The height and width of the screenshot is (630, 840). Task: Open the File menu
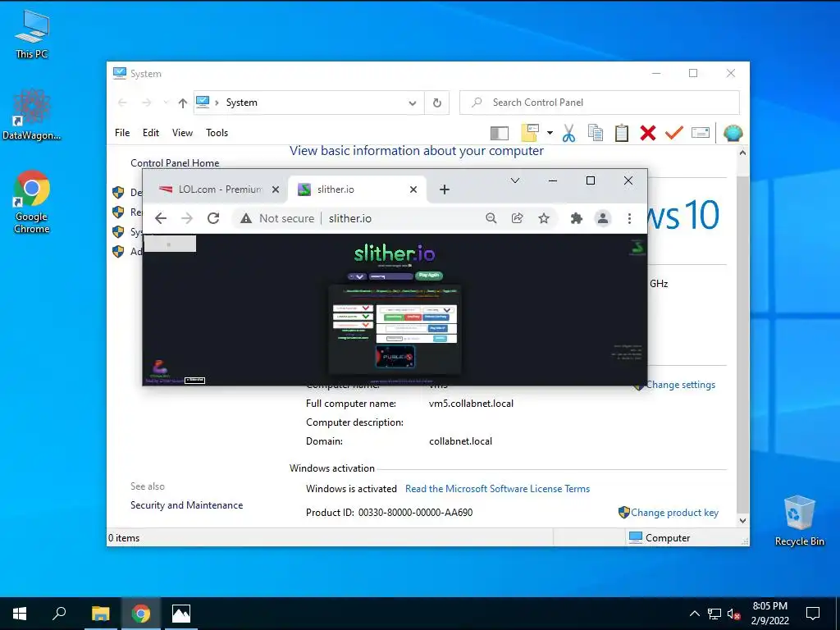coord(122,133)
